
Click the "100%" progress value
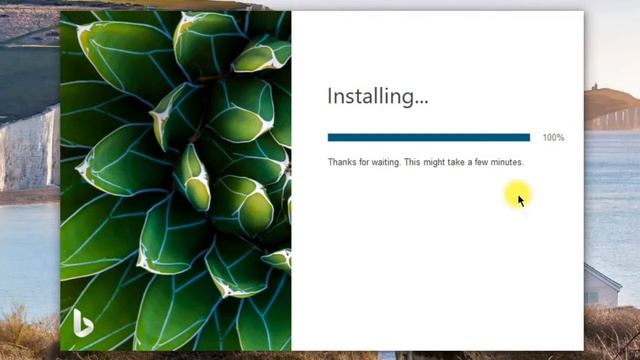tap(553, 138)
